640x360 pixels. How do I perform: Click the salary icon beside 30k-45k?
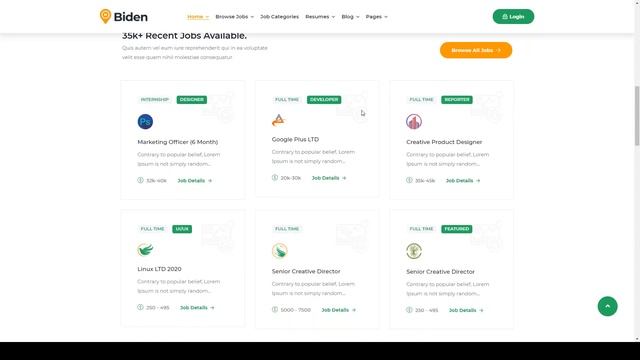[409, 180]
